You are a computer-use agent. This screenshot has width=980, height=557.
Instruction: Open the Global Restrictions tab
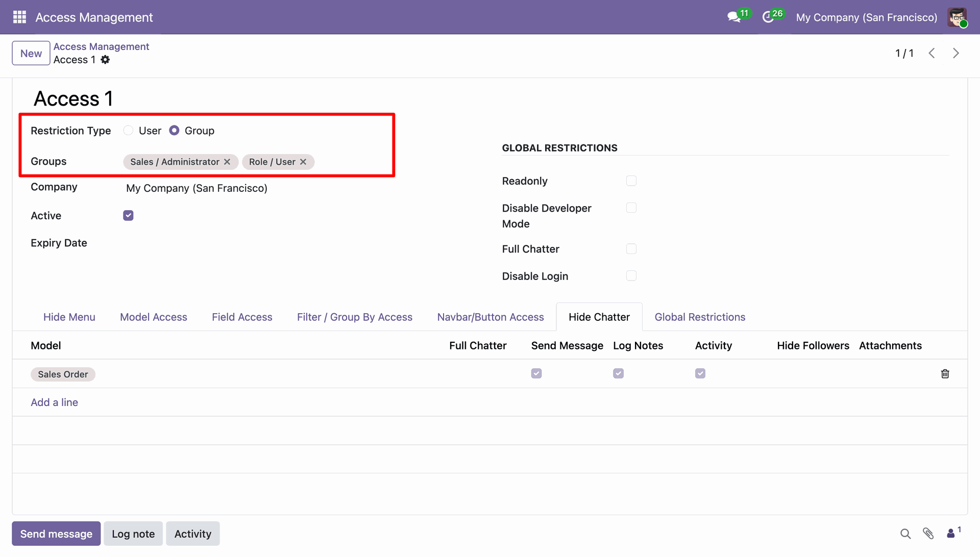click(700, 317)
